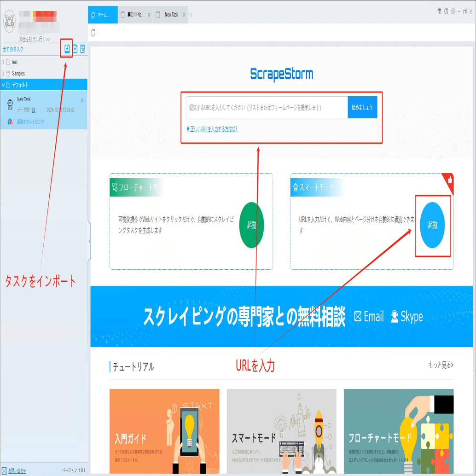Click the new task icon beside import
The height and width of the screenshot is (476, 476).
click(x=75, y=49)
